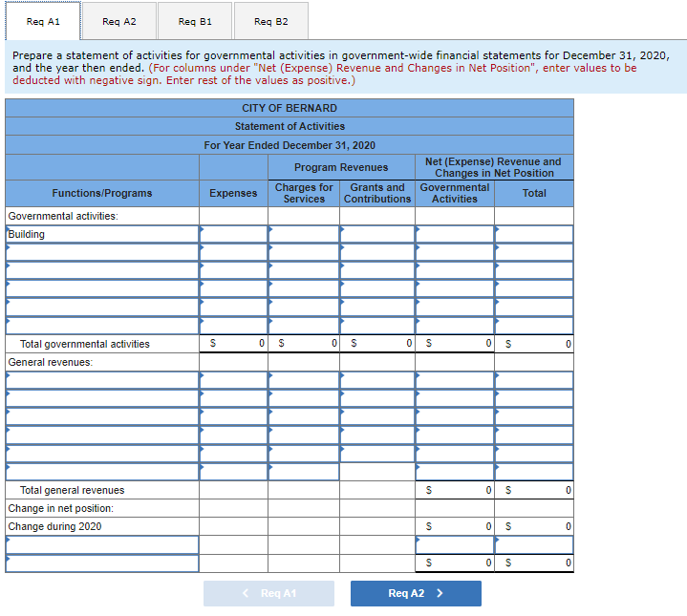
Task: Click the Change in net position: label
Action: click(60, 508)
